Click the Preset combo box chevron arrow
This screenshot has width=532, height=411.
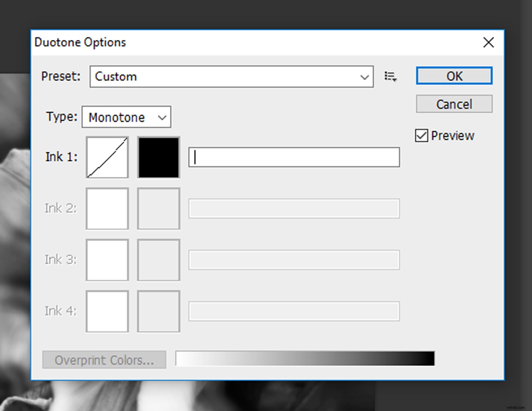[365, 77]
